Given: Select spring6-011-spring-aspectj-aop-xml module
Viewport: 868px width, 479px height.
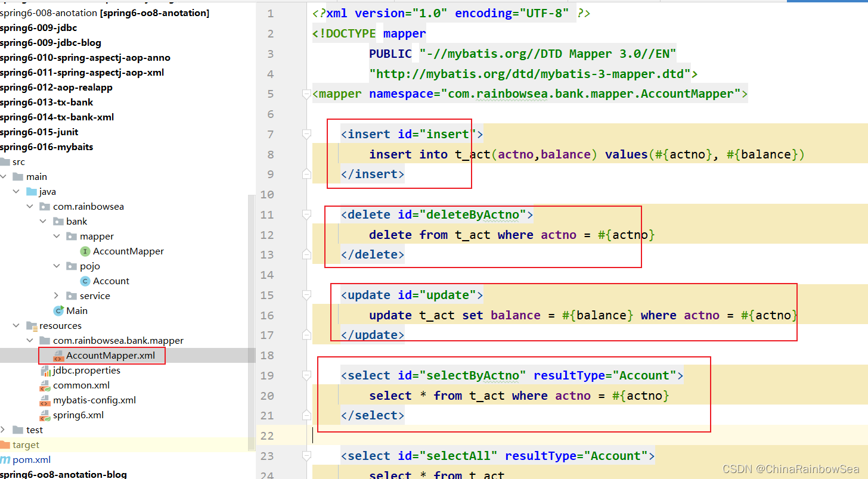Looking at the screenshot, I should pyautogui.click(x=82, y=73).
